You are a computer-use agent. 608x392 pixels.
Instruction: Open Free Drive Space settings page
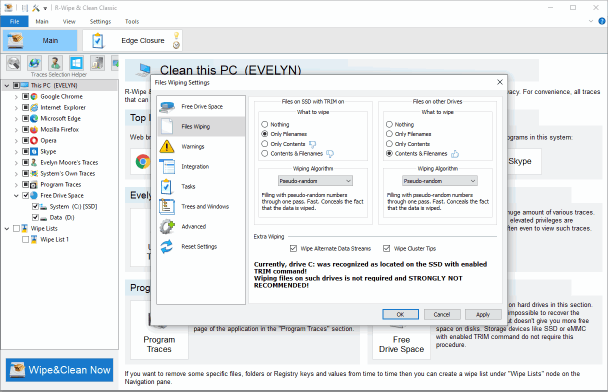[x=201, y=106]
